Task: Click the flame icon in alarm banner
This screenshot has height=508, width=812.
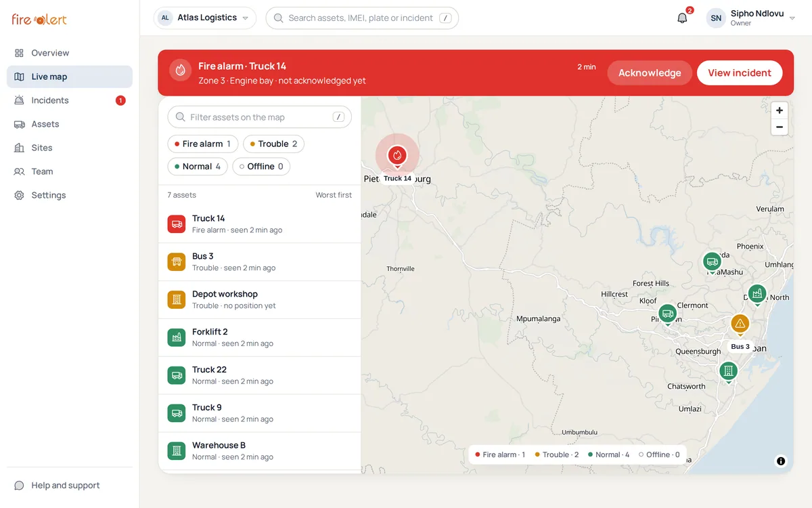Action: (180, 70)
